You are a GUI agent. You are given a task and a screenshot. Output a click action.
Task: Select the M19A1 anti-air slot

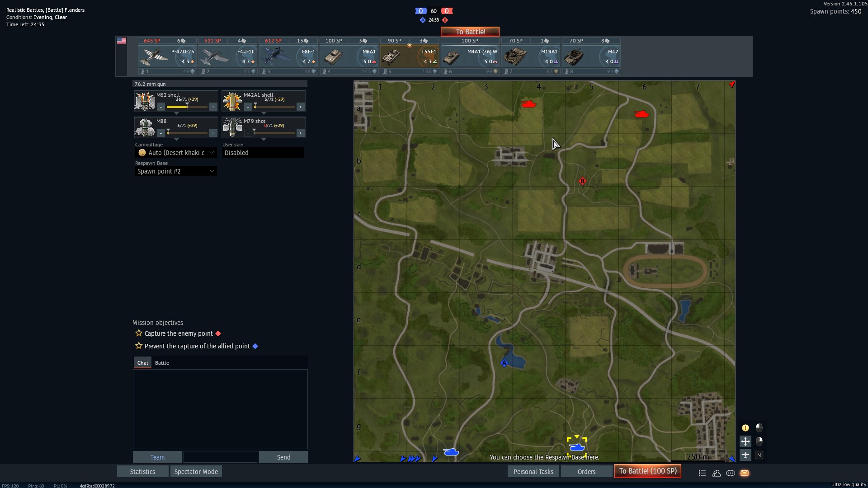[531, 56]
